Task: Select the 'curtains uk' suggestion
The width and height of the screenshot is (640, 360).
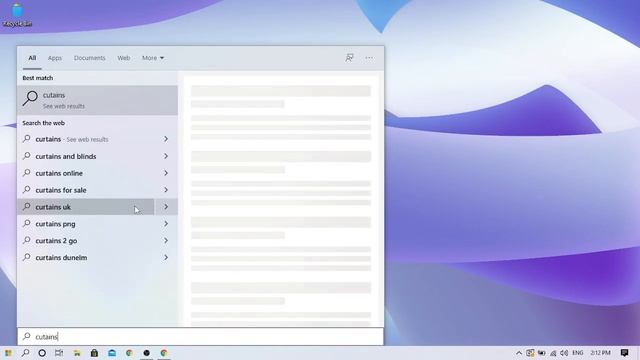Action: tap(86, 207)
